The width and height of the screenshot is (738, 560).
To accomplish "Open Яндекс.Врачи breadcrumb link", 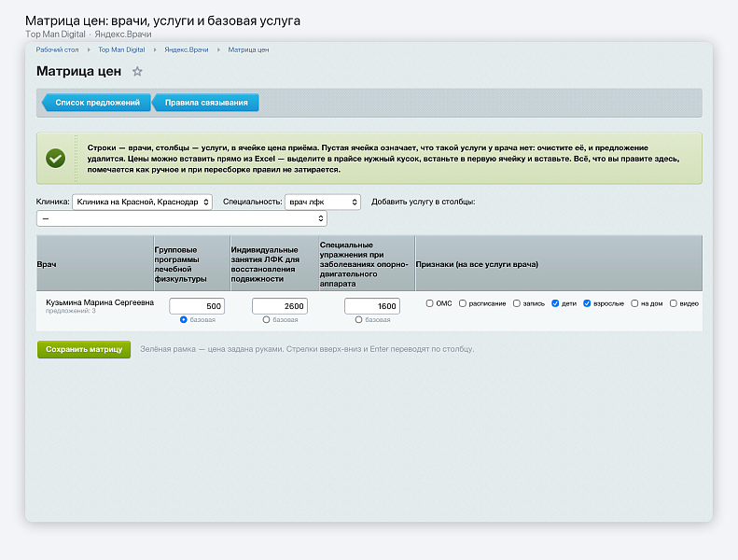I will pos(187,49).
